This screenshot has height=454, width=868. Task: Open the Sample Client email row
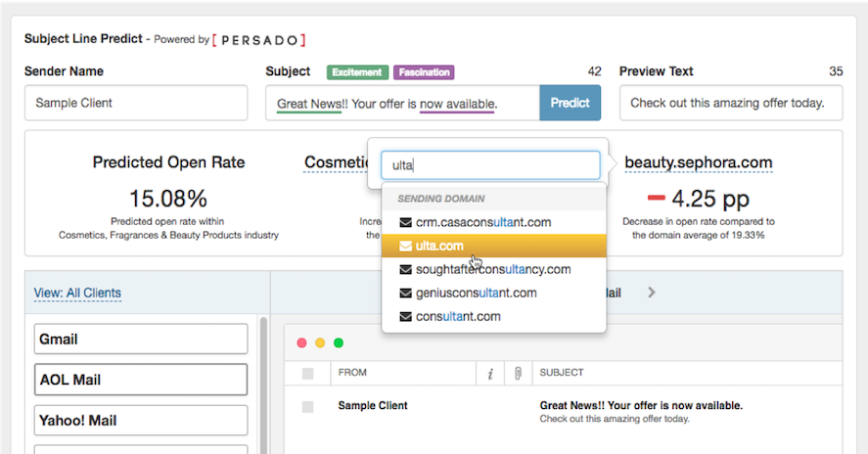(563, 412)
